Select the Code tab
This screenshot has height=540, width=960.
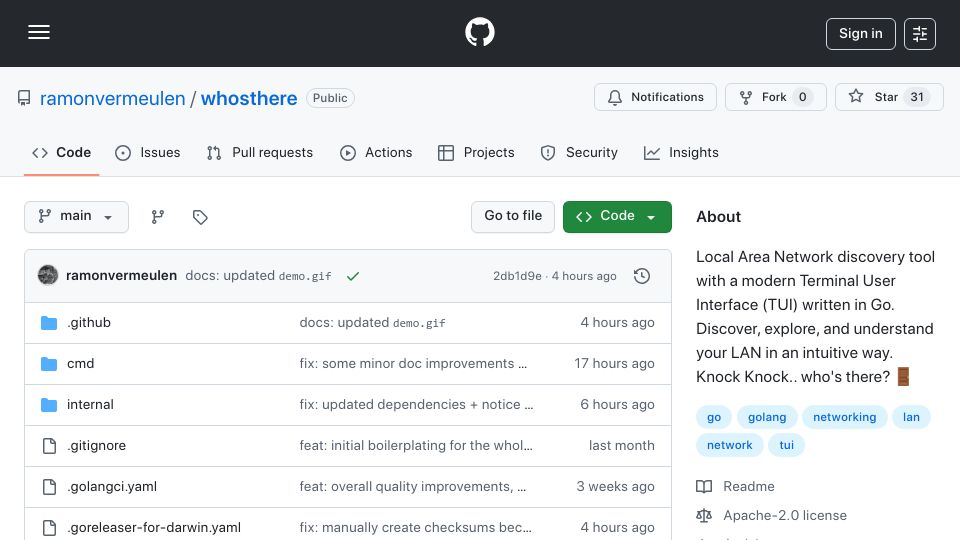[x=61, y=152]
